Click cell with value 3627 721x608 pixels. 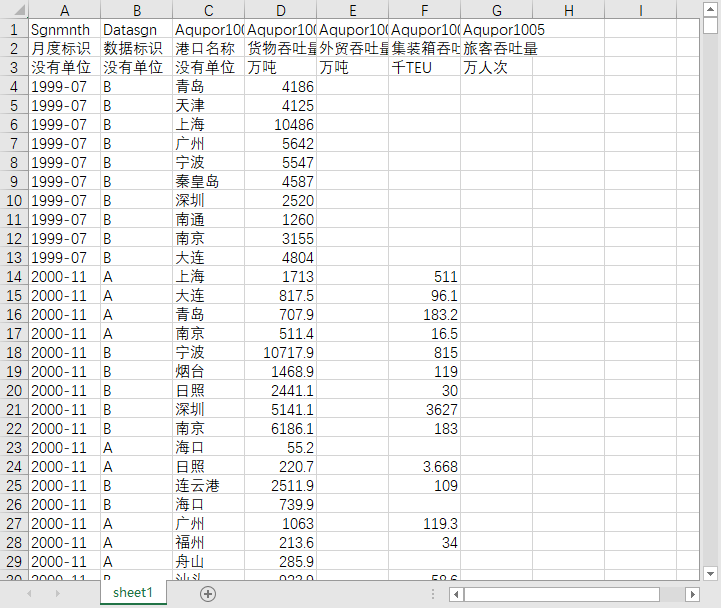(x=424, y=410)
